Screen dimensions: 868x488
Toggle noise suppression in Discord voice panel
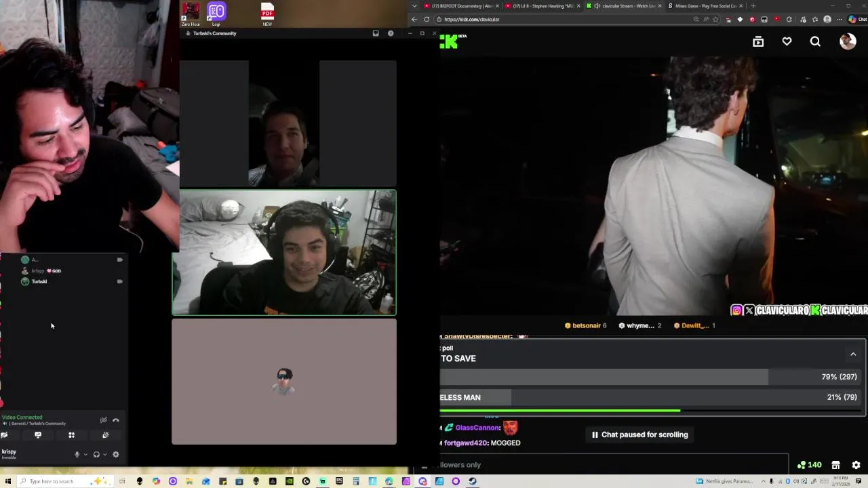pos(104,420)
